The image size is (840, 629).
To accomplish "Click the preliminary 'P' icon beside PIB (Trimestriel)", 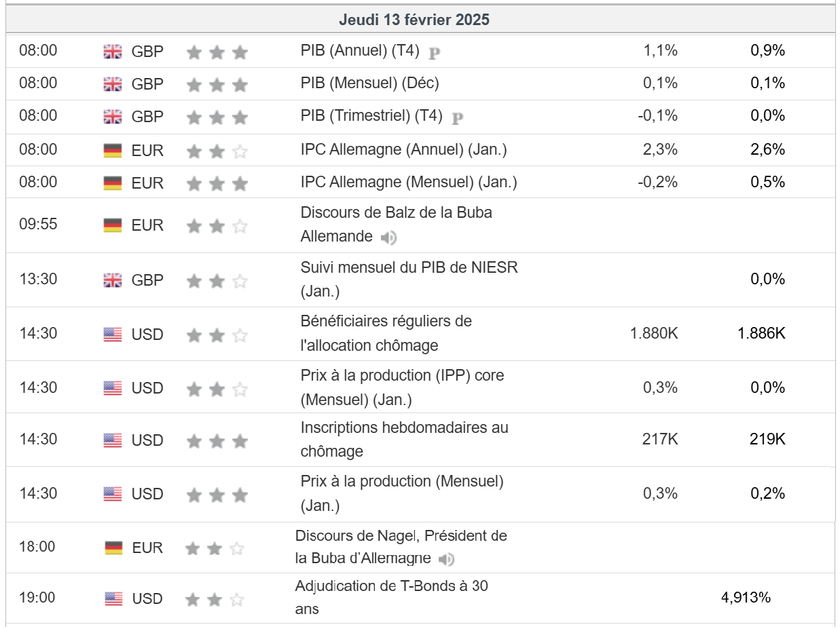I will click(x=457, y=118).
